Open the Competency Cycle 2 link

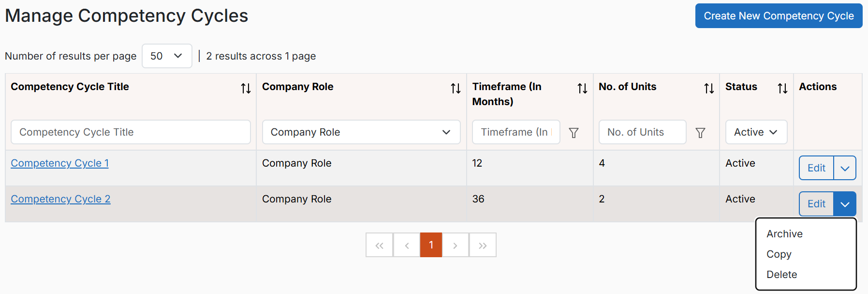(x=60, y=199)
